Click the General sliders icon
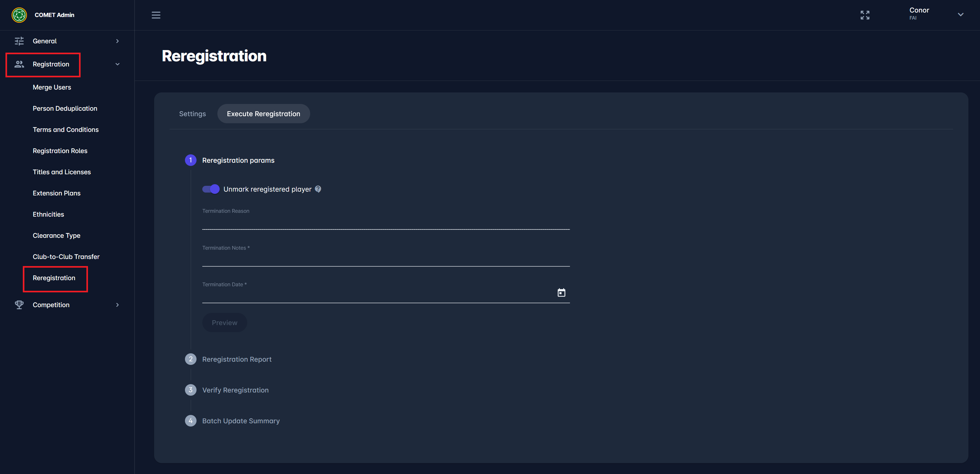The height and width of the screenshot is (474, 980). pyautogui.click(x=19, y=41)
